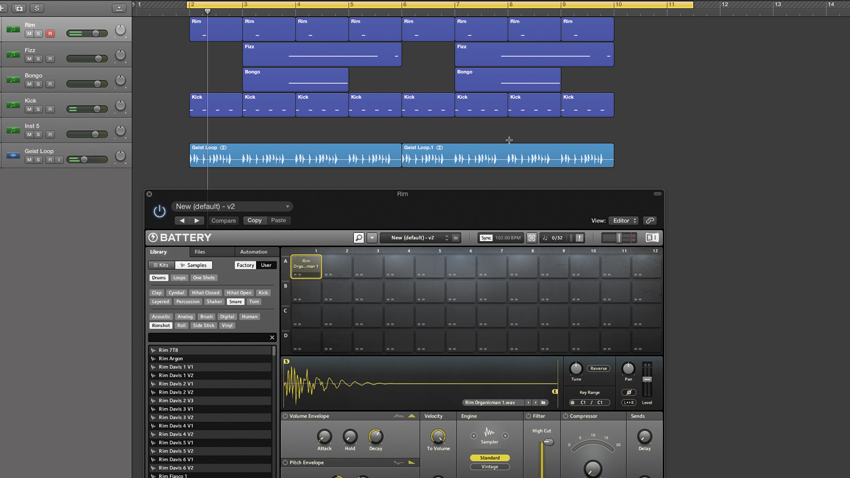This screenshot has height=478, width=850.
Task: Click the Sync tempo button
Action: tap(486, 238)
